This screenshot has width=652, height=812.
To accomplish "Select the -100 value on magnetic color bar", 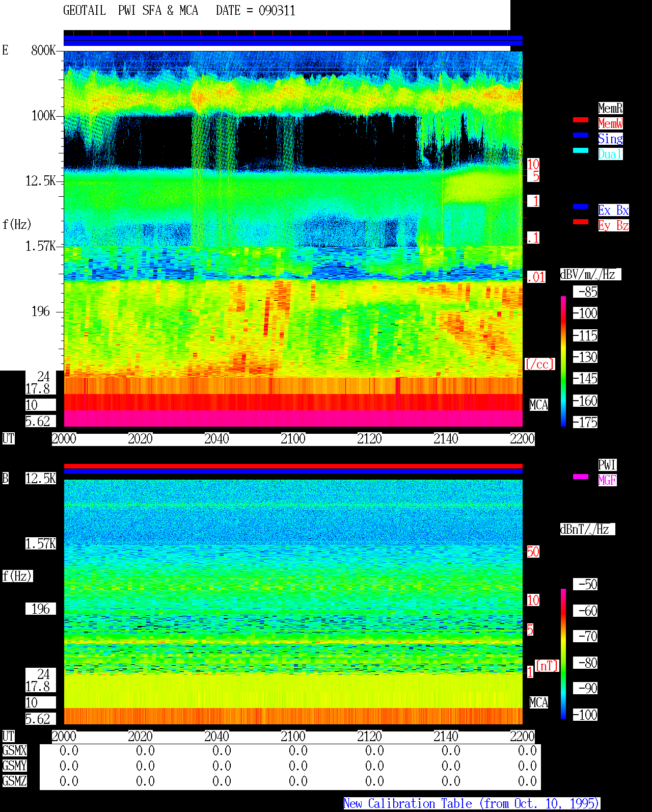I will point(585,715).
